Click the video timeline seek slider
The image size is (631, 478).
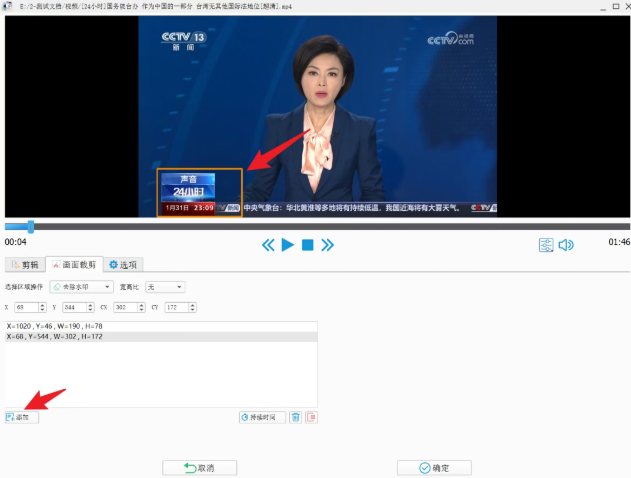coord(315,227)
